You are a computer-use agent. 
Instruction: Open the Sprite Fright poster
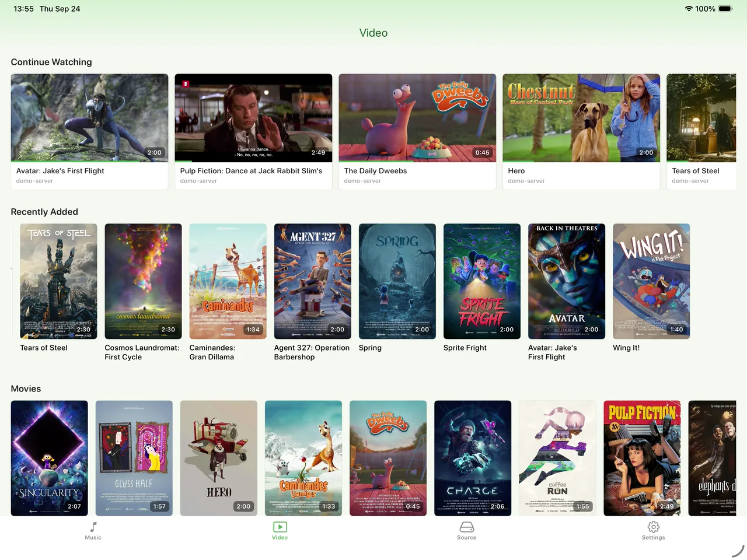tap(481, 281)
